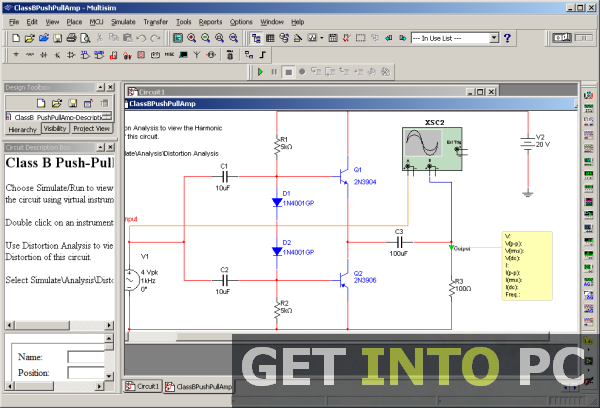Open a file with the yellow folder icon
600x408 pixels.
pyautogui.click(x=29, y=38)
